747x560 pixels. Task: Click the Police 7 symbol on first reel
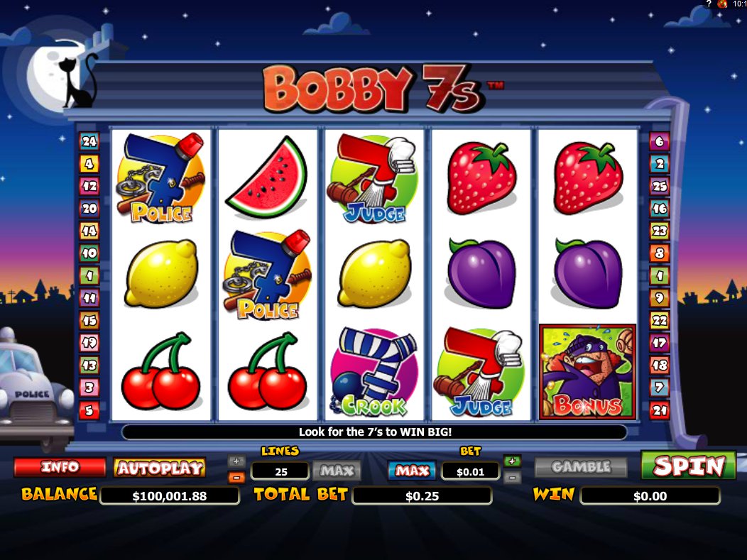point(160,178)
